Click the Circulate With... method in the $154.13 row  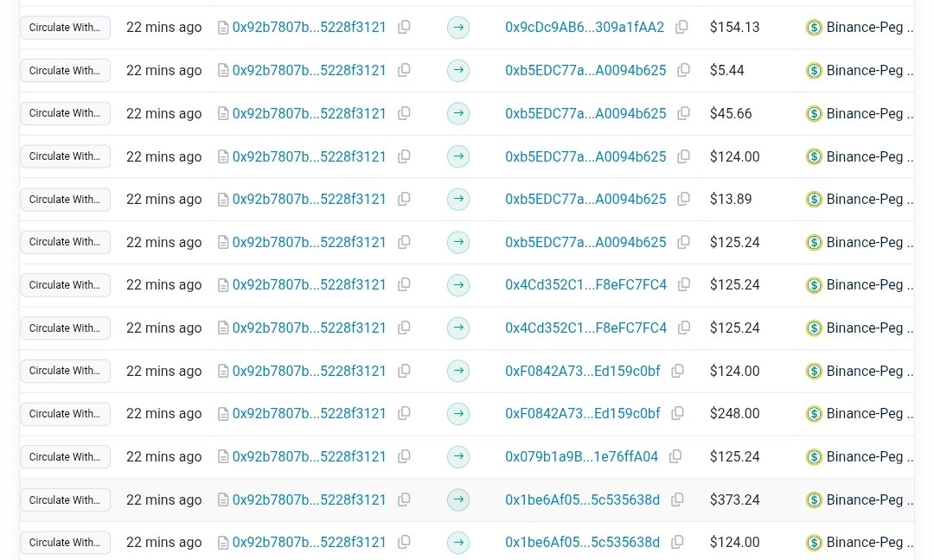coord(65,27)
